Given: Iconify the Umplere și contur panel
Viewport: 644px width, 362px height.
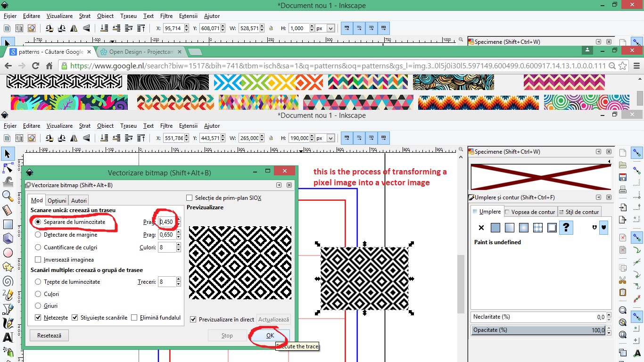Looking at the screenshot, I should click(598, 197).
